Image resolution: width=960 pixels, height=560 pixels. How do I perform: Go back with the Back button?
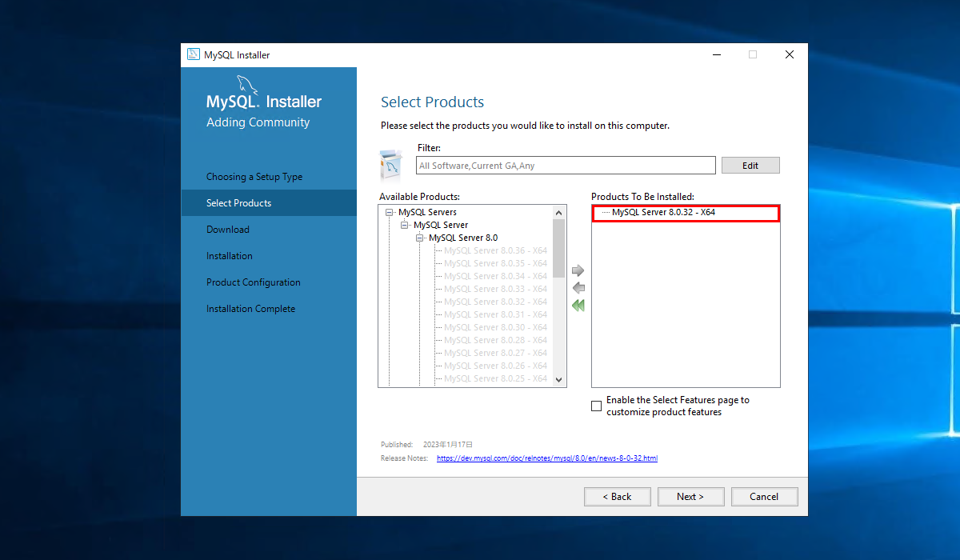[x=618, y=497]
